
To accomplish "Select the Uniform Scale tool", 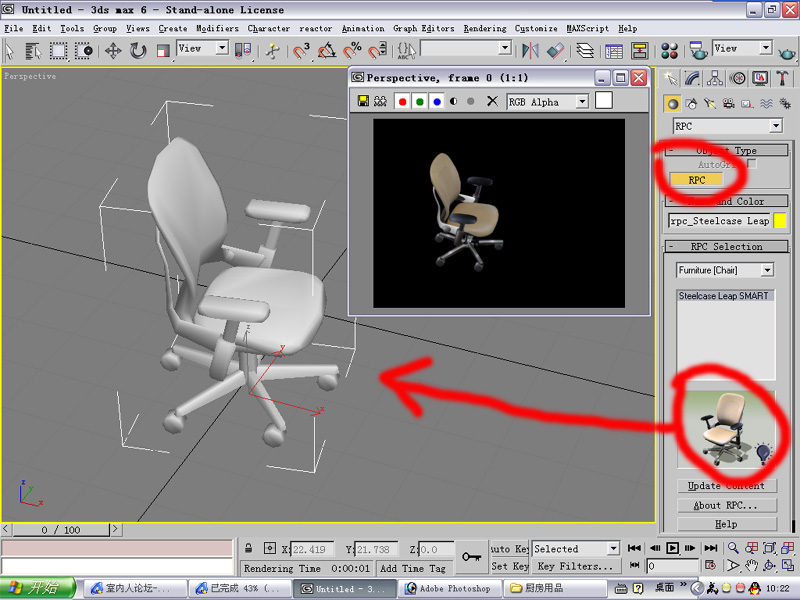I will tap(163, 51).
